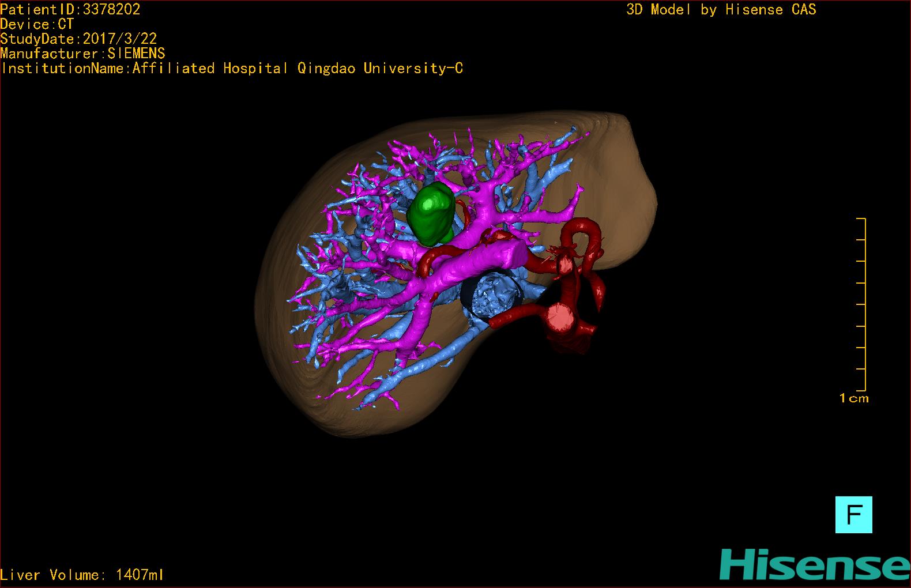Viewport: 911px width, 588px height.
Task: Select the StudyDate:2017/3/22 text
Action: [78, 39]
